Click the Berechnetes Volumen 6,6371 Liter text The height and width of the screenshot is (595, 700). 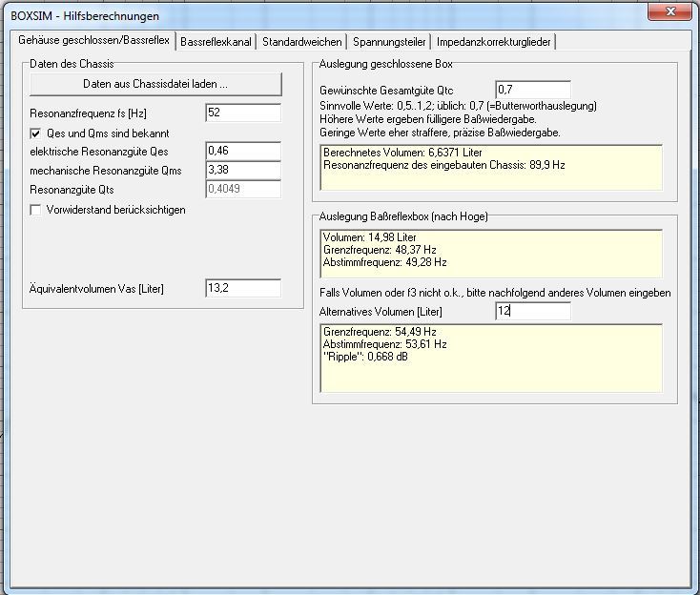pyautogui.click(x=402, y=153)
